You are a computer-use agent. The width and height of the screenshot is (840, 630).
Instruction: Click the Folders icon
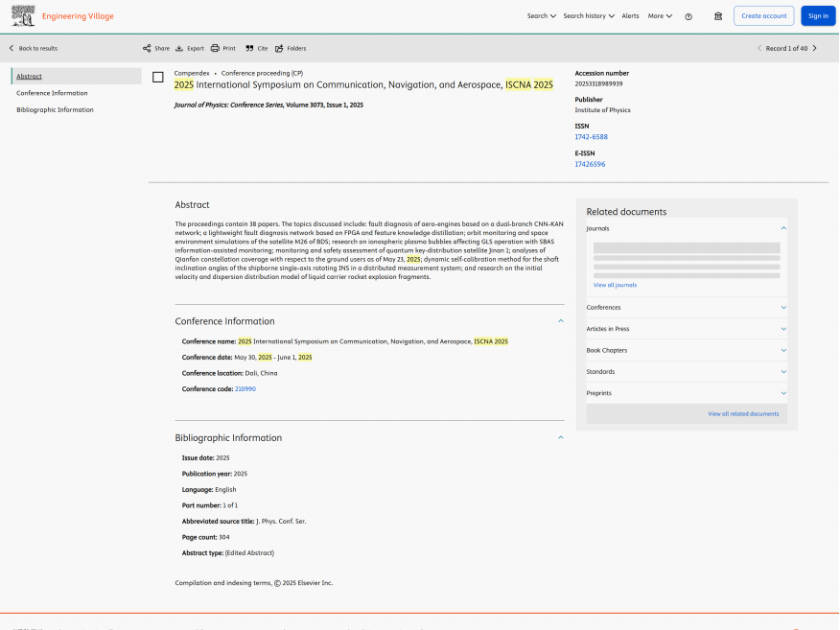pyautogui.click(x=279, y=48)
